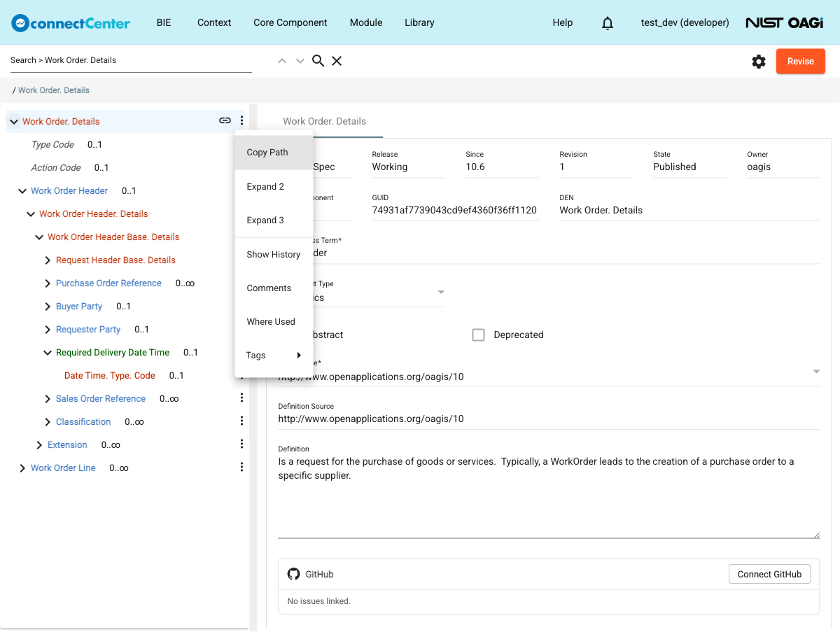The image size is (840, 639).
Task: Open the three-dot menu for Work Order Line
Action: pyautogui.click(x=241, y=468)
